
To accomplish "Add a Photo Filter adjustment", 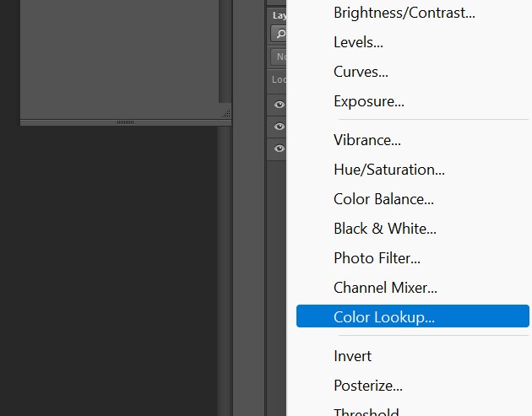I will 377,258.
